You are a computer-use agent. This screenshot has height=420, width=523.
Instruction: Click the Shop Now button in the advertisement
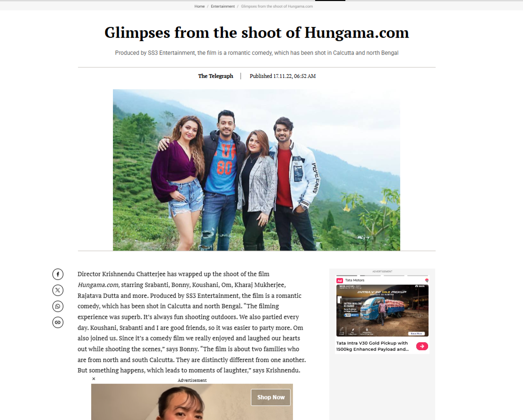pyautogui.click(x=271, y=397)
